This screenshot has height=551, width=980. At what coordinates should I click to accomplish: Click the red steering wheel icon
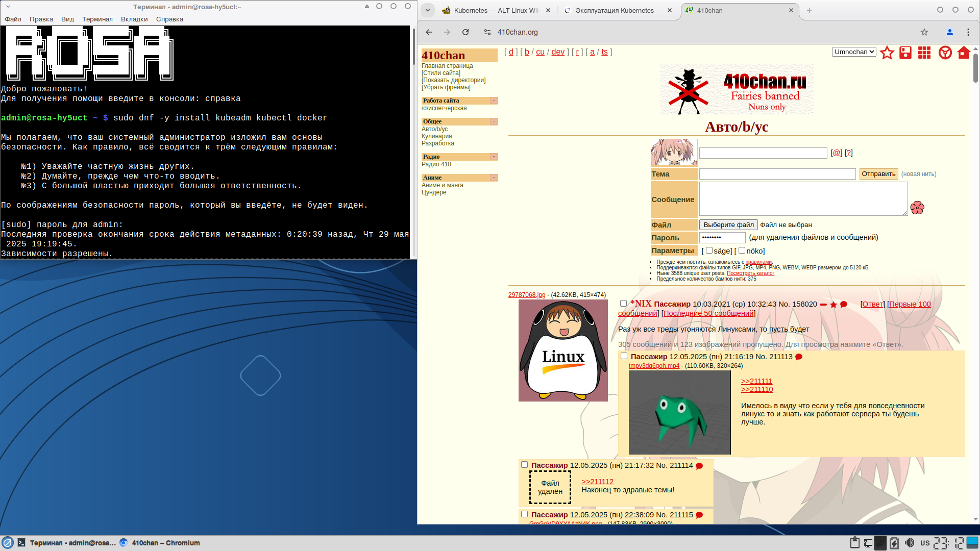click(x=945, y=53)
